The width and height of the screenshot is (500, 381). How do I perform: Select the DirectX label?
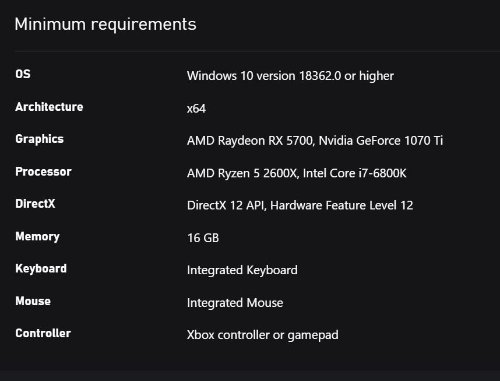point(35,204)
